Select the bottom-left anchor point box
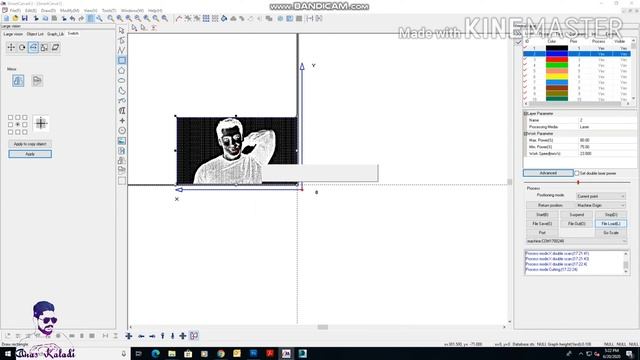The height and width of the screenshot is (360, 640). click(10, 132)
